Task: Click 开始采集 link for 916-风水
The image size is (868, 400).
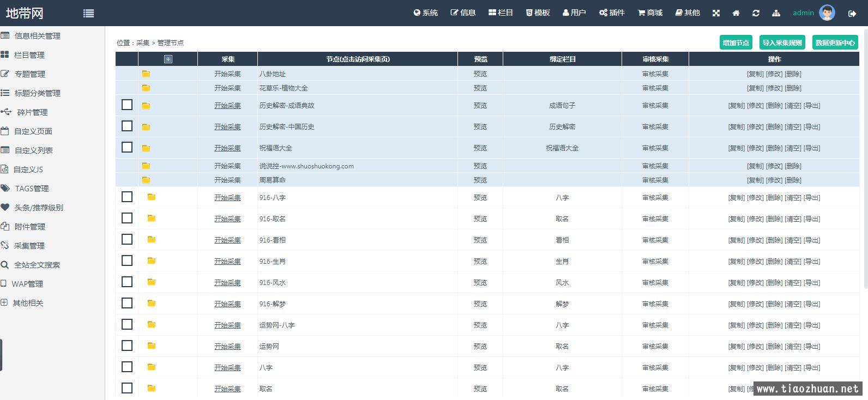Action: [x=227, y=282]
